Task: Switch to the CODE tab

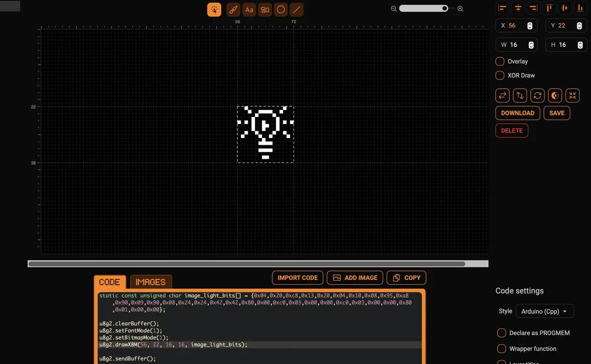Action: point(109,282)
